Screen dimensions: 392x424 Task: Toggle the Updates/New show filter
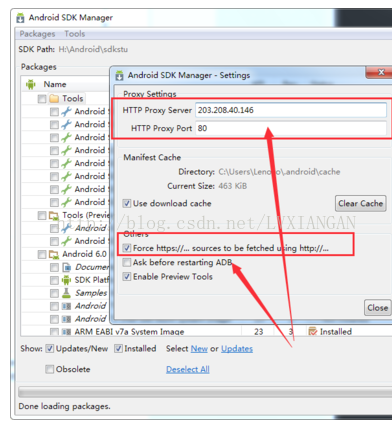50,349
